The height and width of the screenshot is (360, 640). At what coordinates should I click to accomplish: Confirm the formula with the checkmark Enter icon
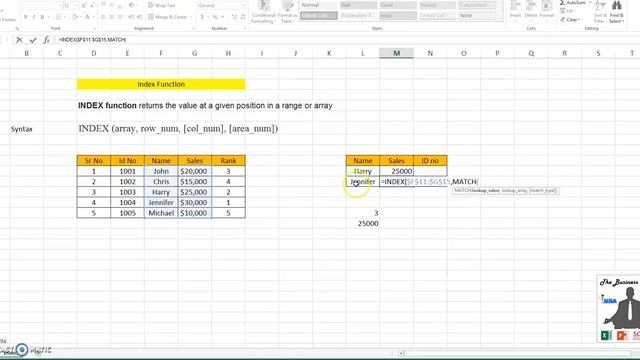click(33, 40)
